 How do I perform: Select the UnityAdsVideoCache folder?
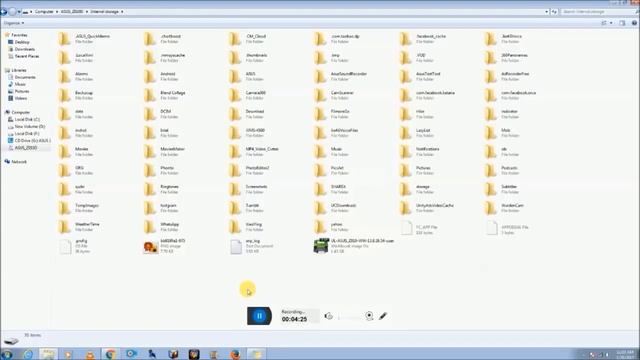pos(427,208)
